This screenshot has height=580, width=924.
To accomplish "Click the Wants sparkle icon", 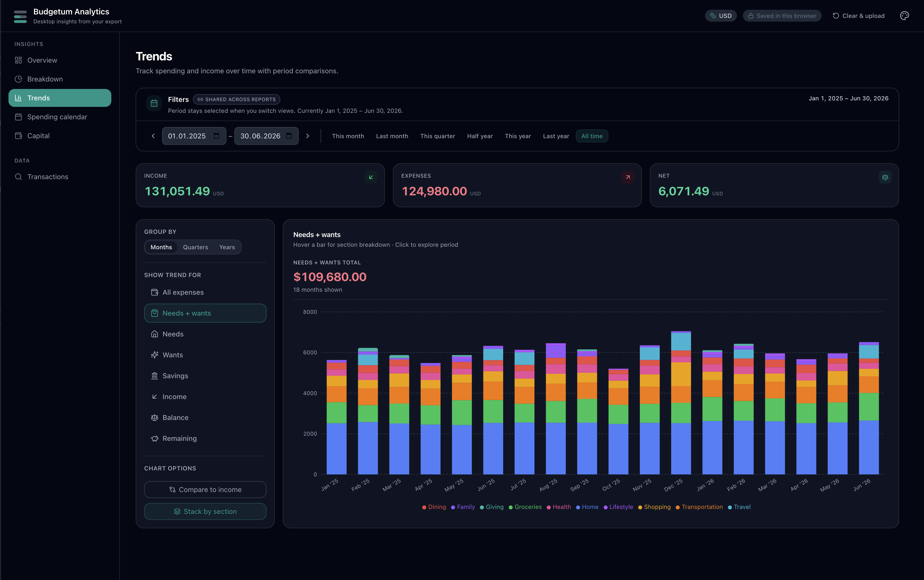I will 155,355.
